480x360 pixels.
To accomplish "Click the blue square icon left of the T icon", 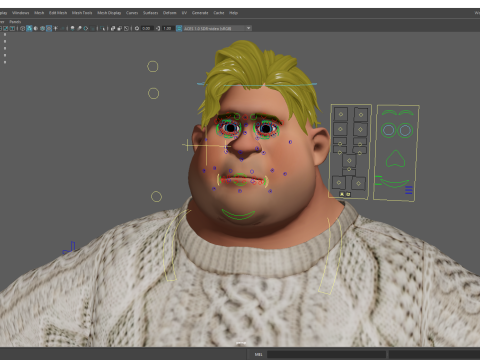I will click(6, 28).
